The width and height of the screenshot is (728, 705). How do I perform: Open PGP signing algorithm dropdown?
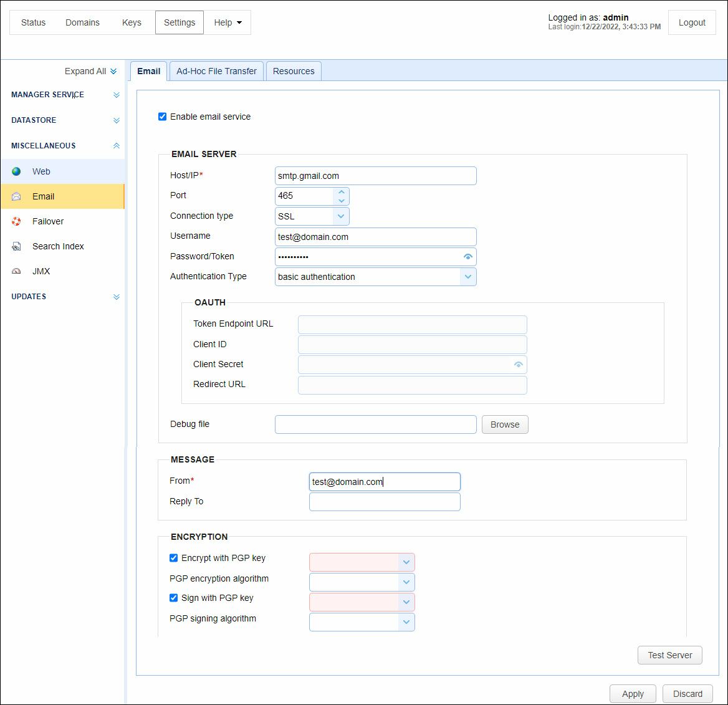point(406,622)
